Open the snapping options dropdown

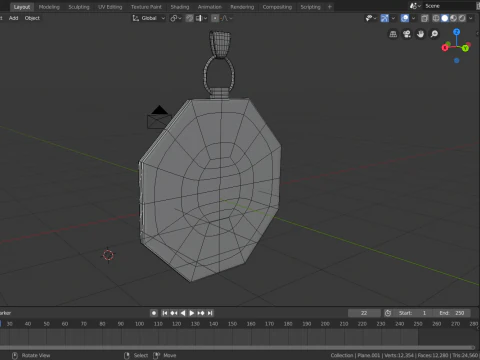201,18
